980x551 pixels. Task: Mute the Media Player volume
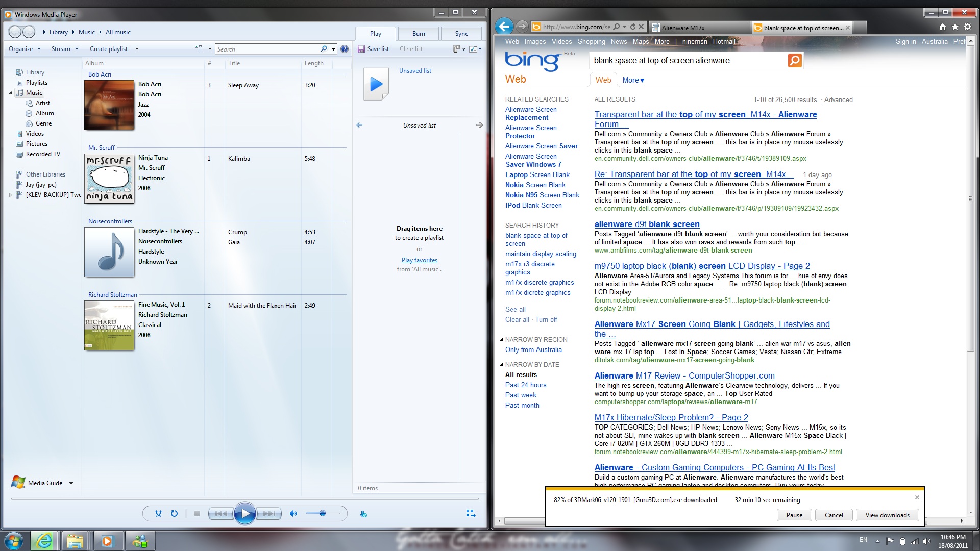[293, 514]
